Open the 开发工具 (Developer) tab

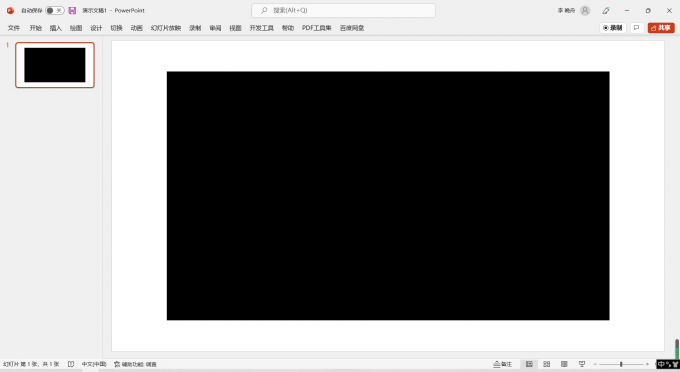pos(262,28)
